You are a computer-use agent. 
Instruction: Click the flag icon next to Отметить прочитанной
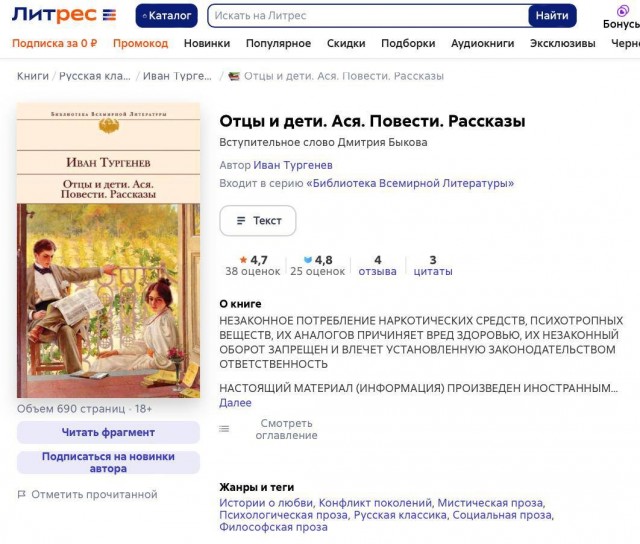[x=22, y=495]
